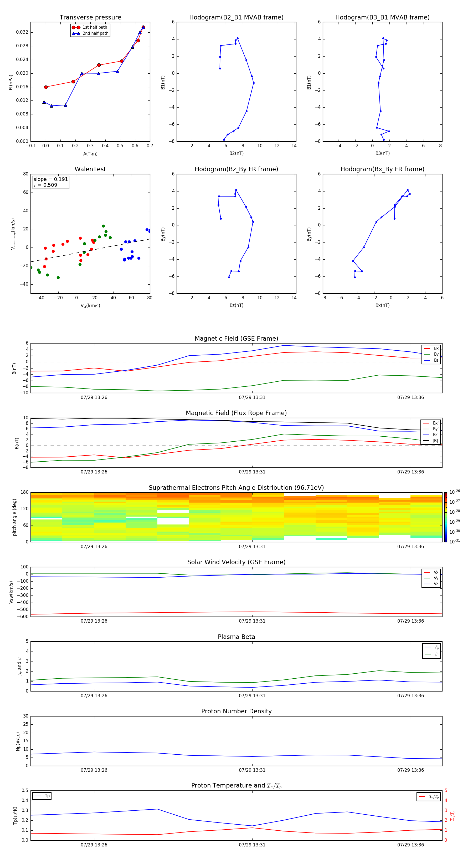Viewport: 473px width, 868px height.
Task: Click the 'Magnetic Field (GSE Frame)' title
Action: tap(236, 338)
